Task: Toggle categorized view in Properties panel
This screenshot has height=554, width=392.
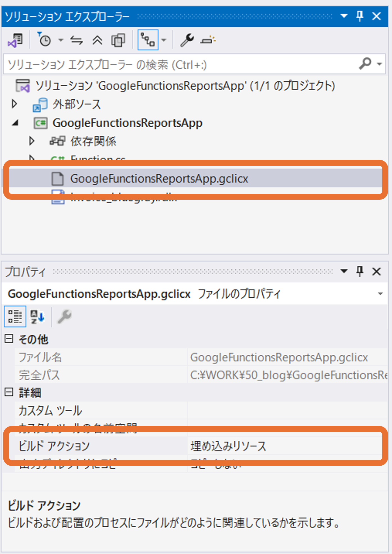Action: click(15, 317)
